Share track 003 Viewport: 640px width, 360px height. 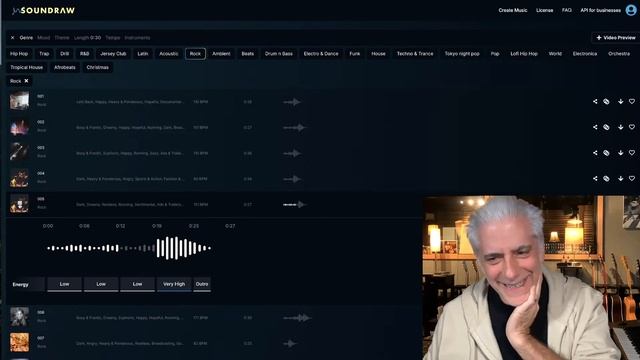(x=595, y=153)
